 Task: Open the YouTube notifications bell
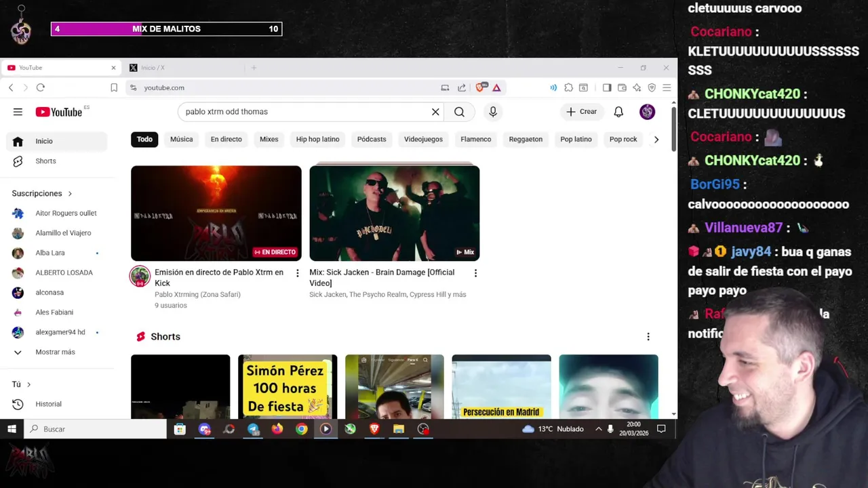coord(618,112)
